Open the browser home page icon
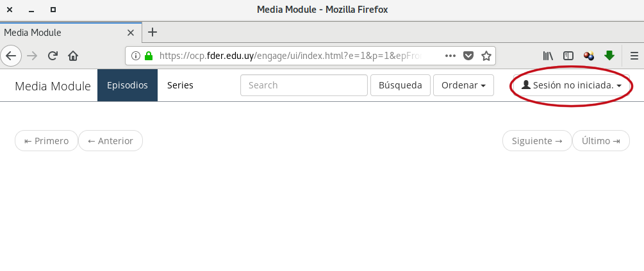This screenshot has height=271, width=644. tap(73, 56)
